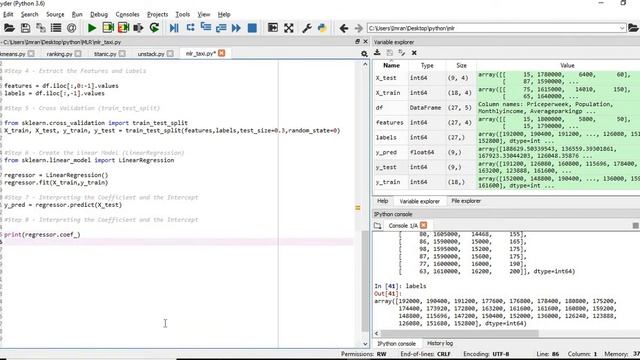Viewport: 640px width, 360px height.
Task: Open the Edit menu
Action: point(8,14)
